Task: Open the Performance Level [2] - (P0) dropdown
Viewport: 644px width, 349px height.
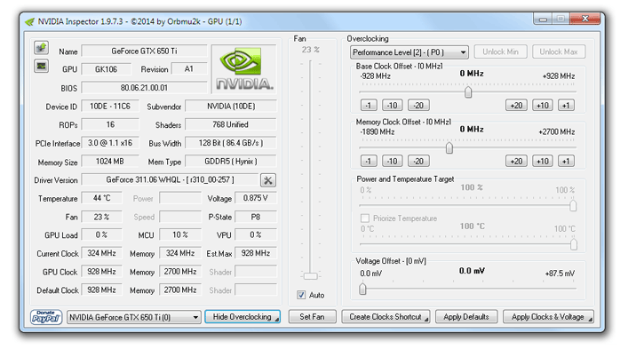Action: click(x=409, y=52)
